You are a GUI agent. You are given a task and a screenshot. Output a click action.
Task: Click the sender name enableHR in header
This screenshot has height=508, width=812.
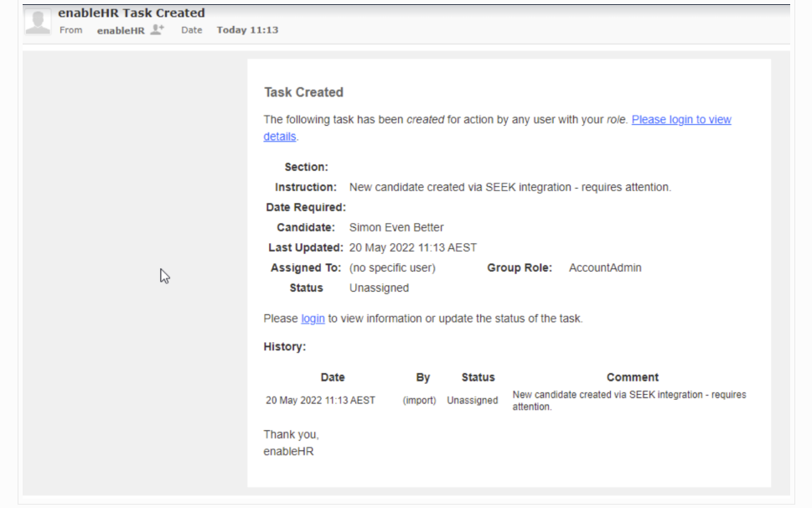pyautogui.click(x=120, y=30)
